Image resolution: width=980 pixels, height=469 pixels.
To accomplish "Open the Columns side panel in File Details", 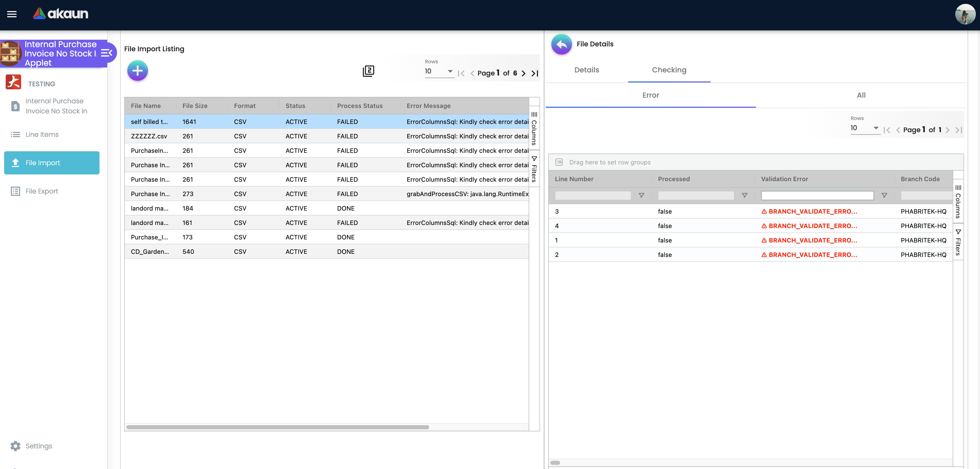I will click(x=958, y=202).
